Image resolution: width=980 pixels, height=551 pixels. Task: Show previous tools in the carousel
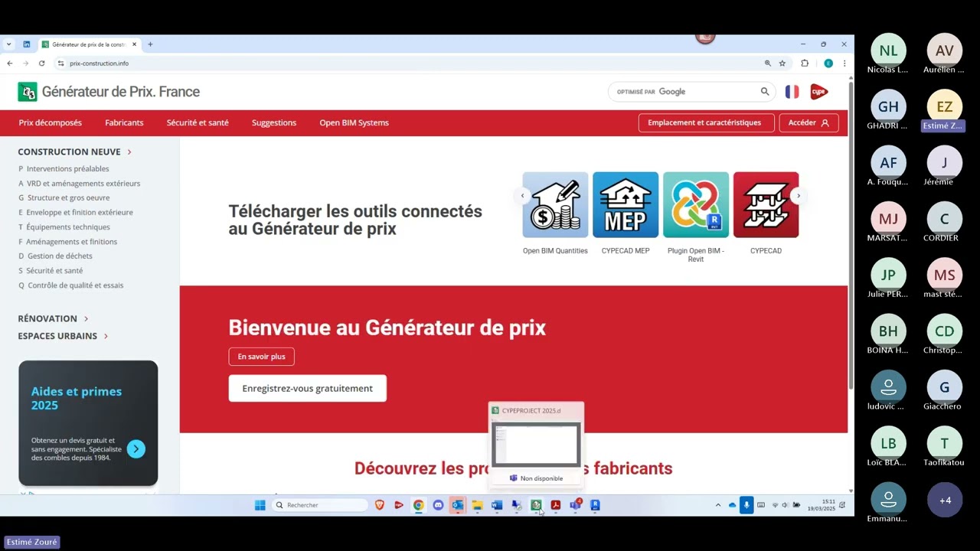[523, 196]
